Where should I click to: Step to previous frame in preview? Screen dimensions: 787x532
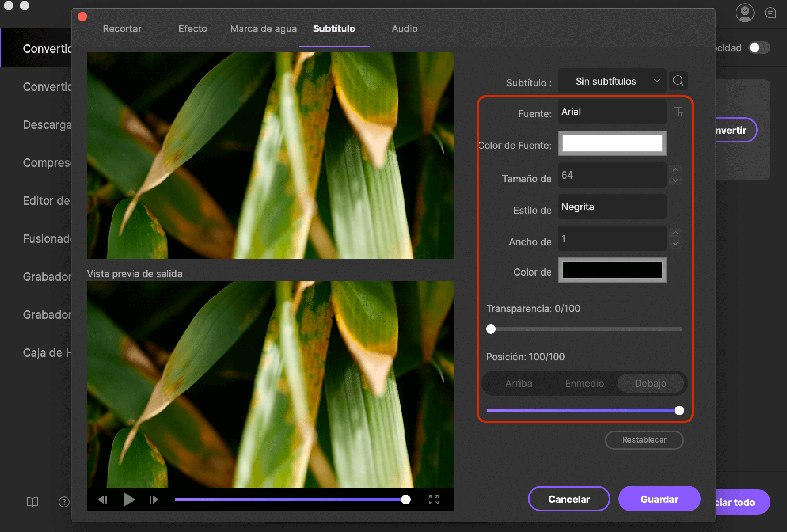click(103, 500)
